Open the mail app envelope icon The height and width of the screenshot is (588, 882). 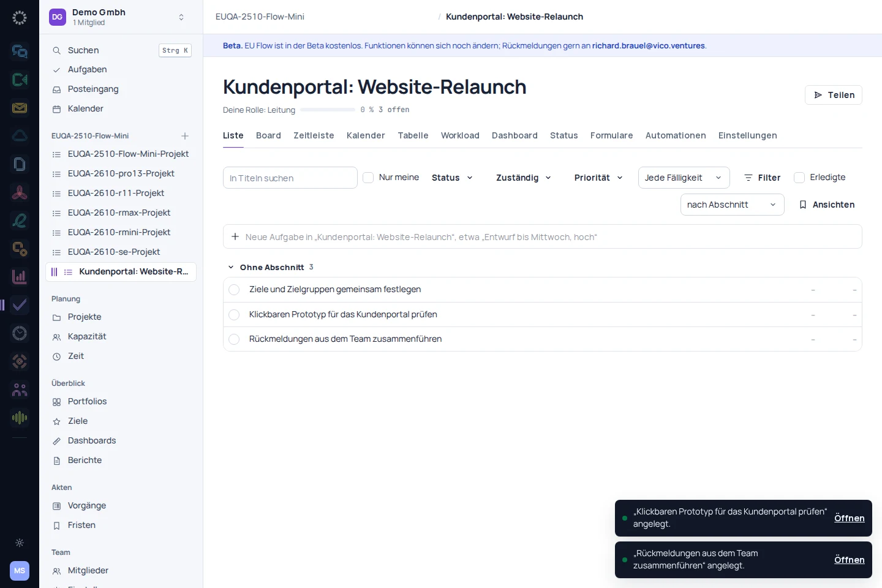click(20, 108)
